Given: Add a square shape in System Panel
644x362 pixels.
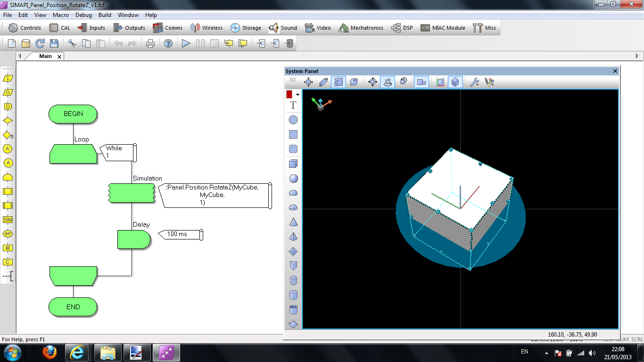Looking at the screenshot, I should click(293, 134).
